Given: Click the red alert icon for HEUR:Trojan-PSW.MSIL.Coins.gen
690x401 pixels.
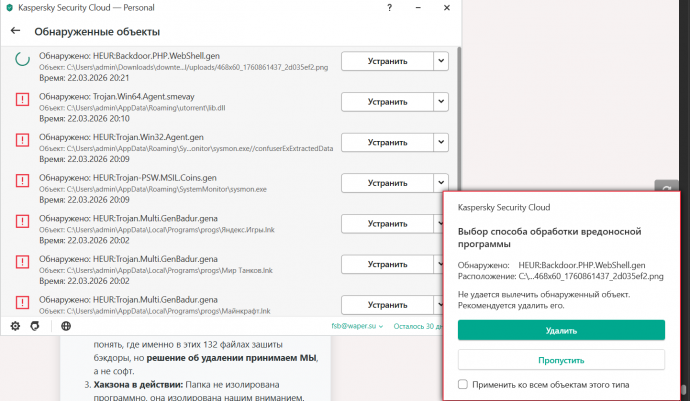Looking at the screenshot, I should tap(22, 182).
